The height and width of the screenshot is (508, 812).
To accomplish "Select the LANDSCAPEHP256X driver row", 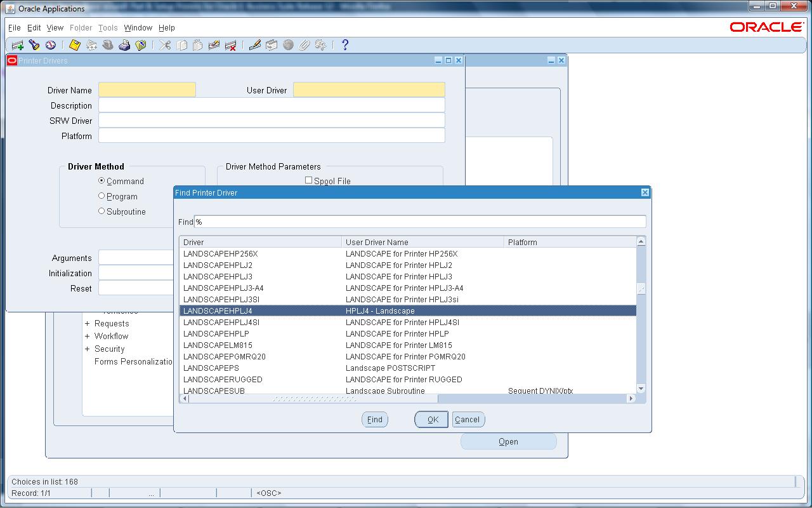I will [x=409, y=254].
